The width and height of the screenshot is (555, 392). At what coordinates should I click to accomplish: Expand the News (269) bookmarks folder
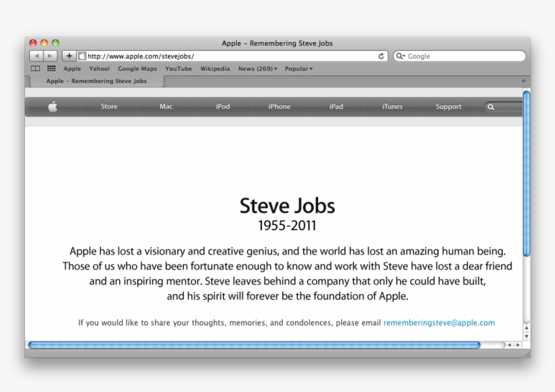[x=258, y=68]
